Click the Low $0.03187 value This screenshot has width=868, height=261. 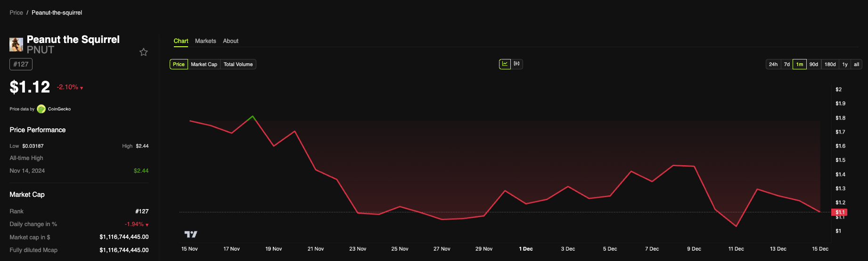pos(33,146)
